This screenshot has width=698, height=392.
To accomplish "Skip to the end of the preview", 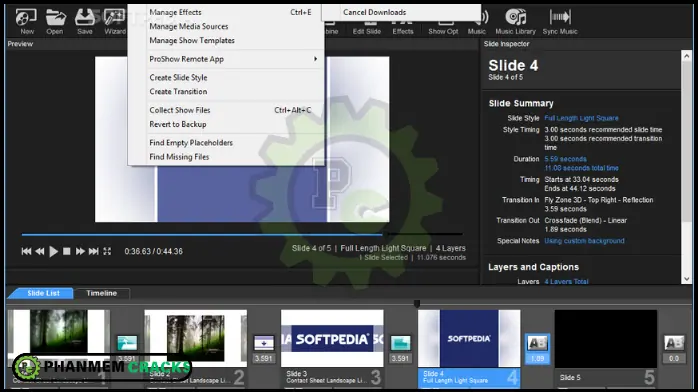I will click(93, 251).
